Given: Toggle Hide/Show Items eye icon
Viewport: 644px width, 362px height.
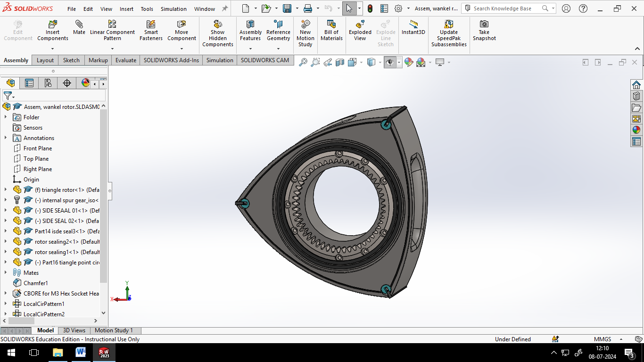Looking at the screenshot, I should coord(390,62).
